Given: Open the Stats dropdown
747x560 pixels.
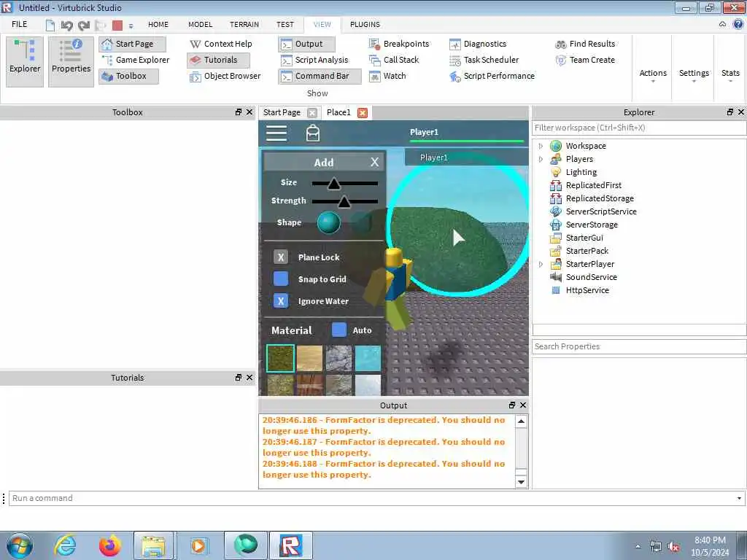Looking at the screenshot, I should click(730, 75).
